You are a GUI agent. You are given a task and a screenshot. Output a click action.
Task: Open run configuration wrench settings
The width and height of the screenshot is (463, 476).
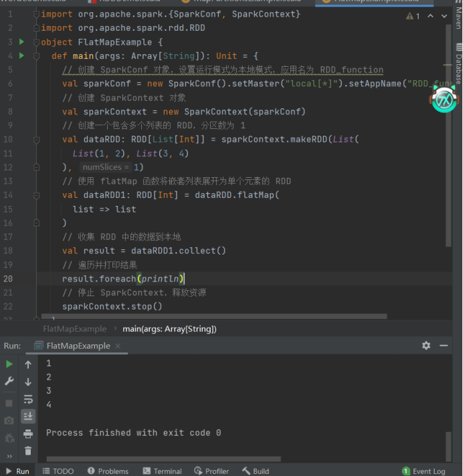point(9,381)
